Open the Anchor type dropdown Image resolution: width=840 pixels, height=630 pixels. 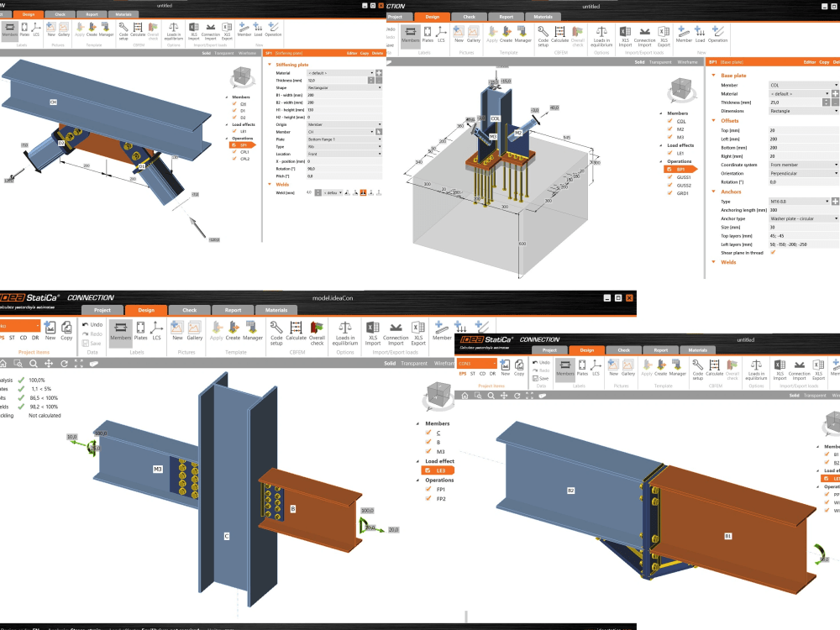tap(803, 218)
